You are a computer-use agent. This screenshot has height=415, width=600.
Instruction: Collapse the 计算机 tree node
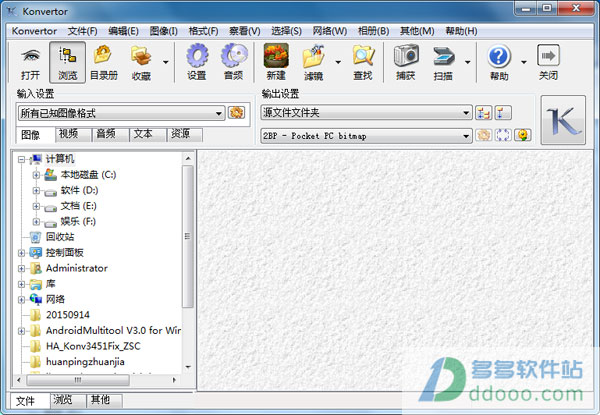pos(21,159)
